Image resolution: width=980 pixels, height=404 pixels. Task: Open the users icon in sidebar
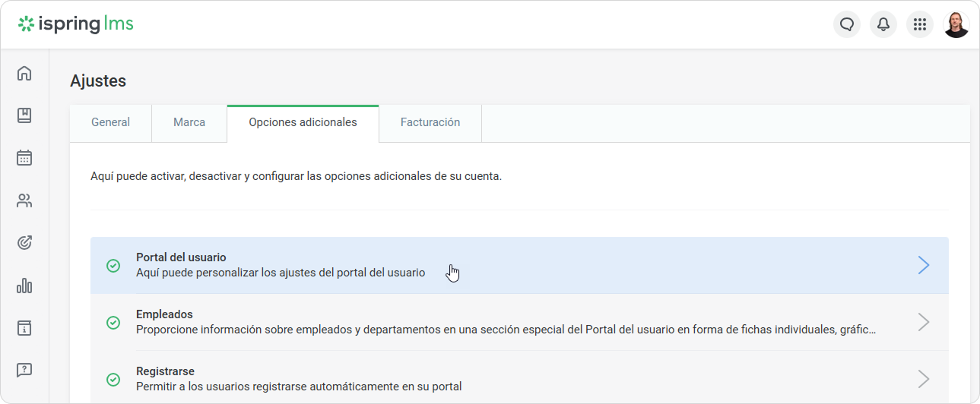[x=24, y=200]
